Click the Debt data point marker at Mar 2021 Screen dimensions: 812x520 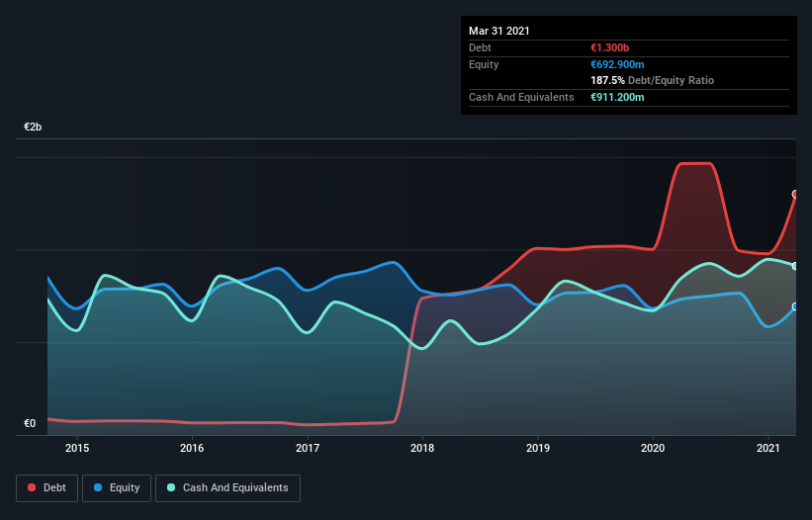[795, 194]
